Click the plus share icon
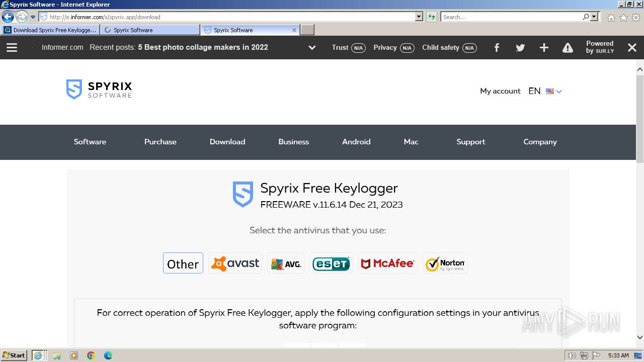This screenshot has height=362, width=644. tap(544, 48)
